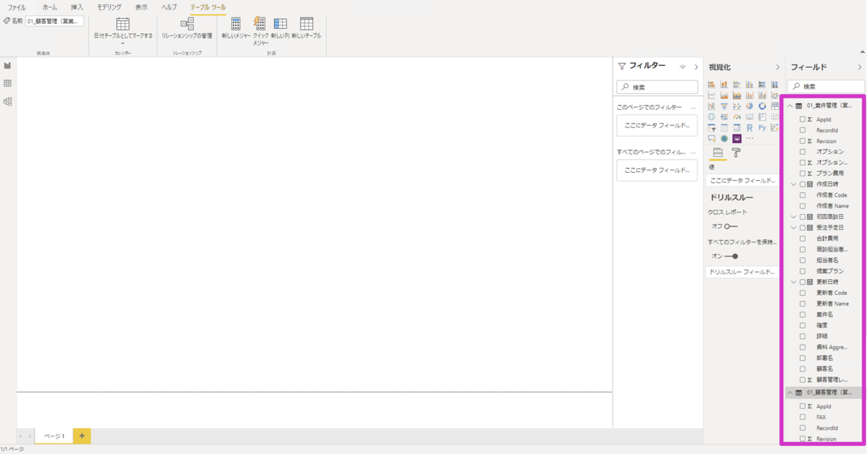Image resolution: width=868 pixels, height=454 pixels.
Task: Expand the 作成日時 date hierarchy
Action: click(793, 184)
